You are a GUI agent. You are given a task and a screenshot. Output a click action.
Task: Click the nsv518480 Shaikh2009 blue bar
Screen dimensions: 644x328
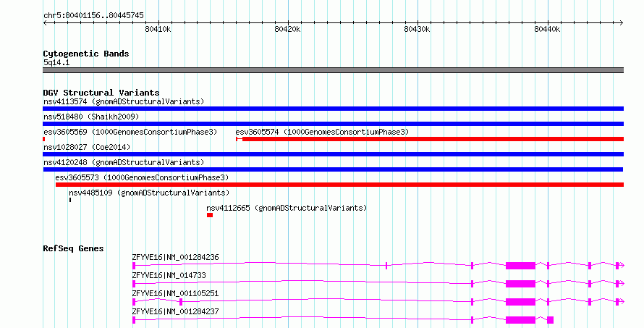333,124
